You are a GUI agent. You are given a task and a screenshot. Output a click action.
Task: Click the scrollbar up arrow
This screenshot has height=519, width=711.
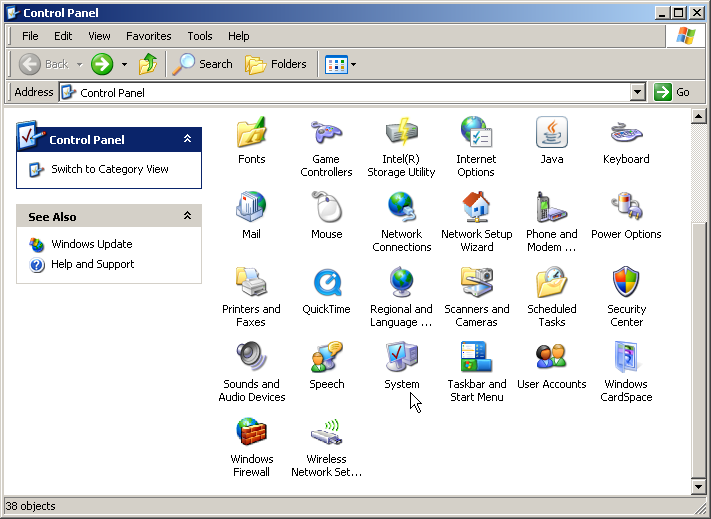pyautogui.click(x=699, y=116)
